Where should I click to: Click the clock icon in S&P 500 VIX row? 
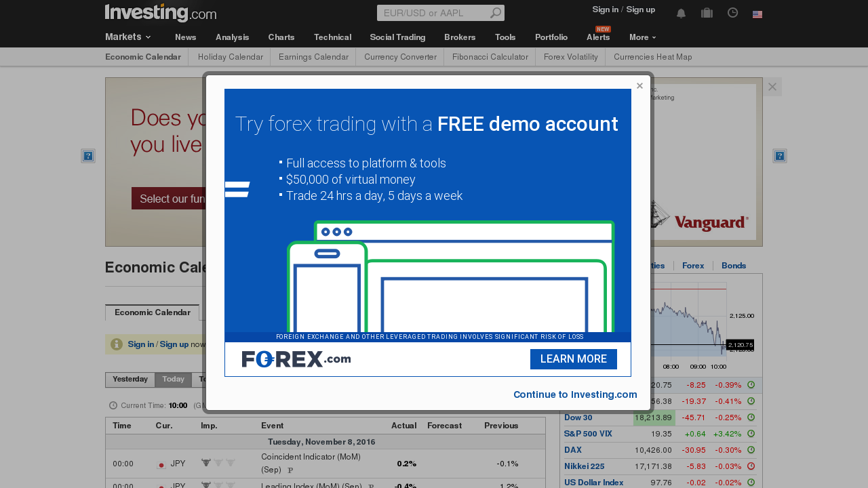coord(751,434)
